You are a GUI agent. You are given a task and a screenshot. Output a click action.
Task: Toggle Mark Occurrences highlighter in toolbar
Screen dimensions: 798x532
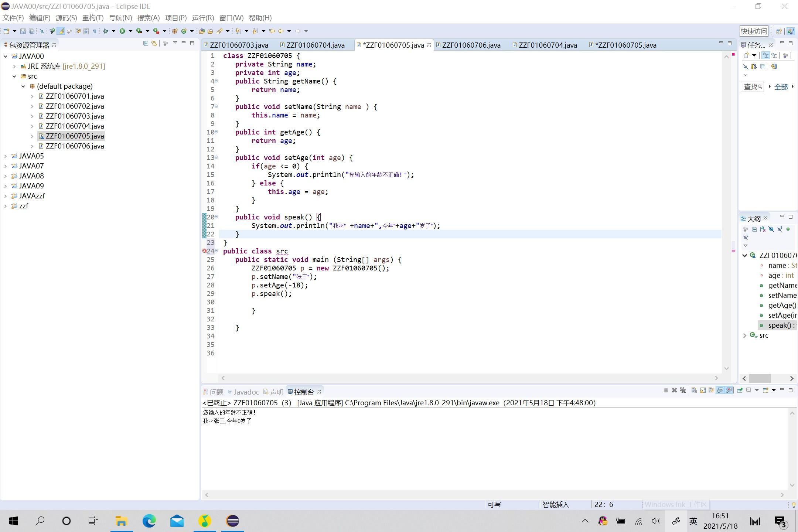pos(61,31)
